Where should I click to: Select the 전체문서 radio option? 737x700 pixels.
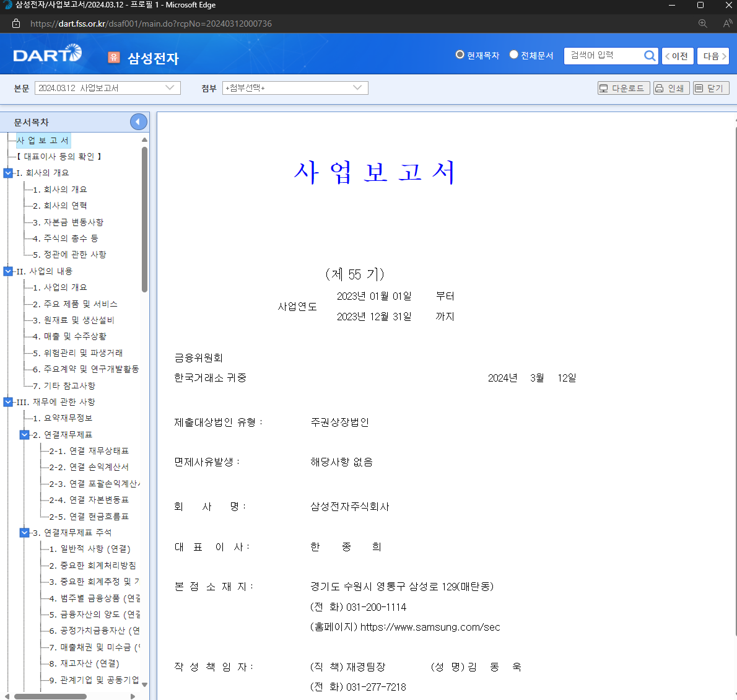point(514,55)
